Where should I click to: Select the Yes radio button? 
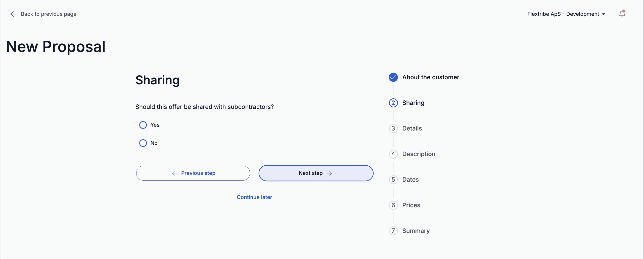[x=143, y=125]
